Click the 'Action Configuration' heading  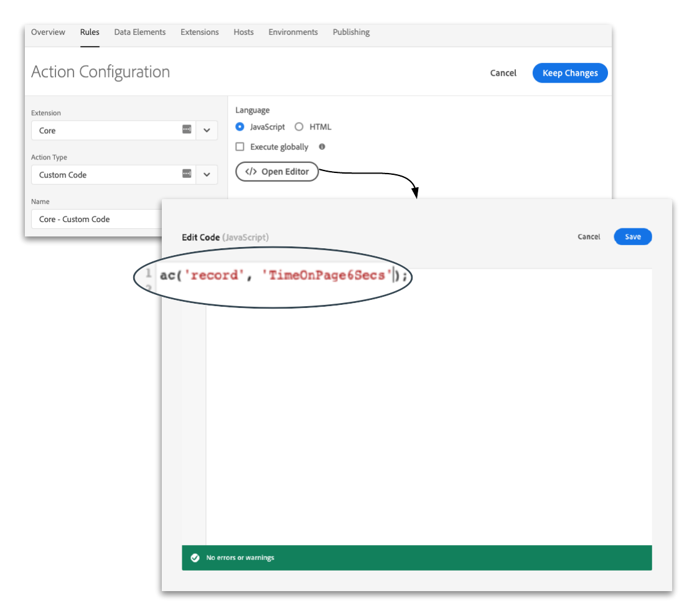click(x=100, y=72)
